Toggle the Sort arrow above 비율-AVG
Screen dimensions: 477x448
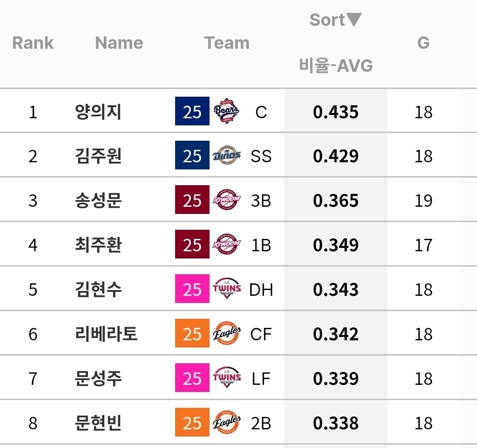click(354, 20)
